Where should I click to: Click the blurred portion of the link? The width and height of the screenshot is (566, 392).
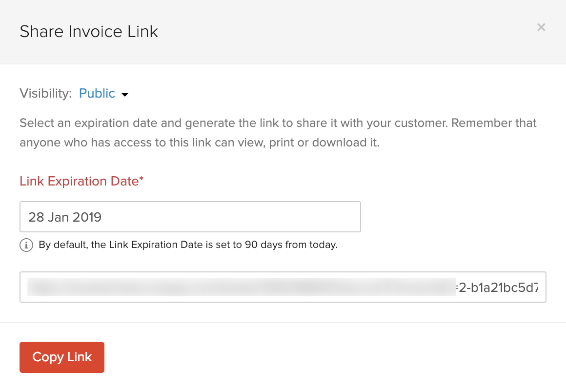[239, 287]
